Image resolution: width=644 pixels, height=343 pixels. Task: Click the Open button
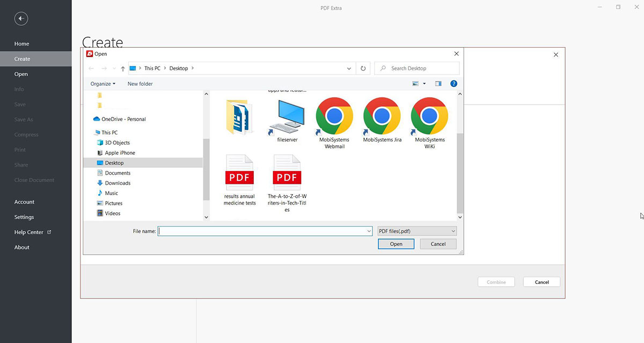396,244
